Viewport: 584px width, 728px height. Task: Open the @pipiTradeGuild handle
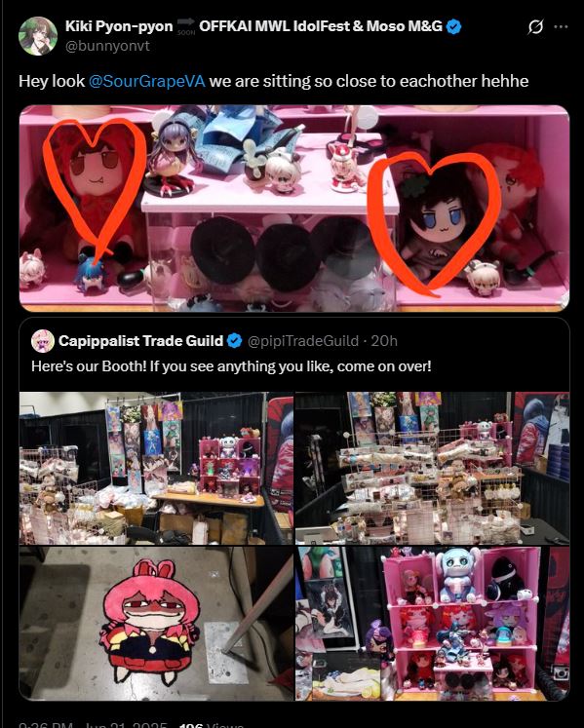click(x=303, y=341)
